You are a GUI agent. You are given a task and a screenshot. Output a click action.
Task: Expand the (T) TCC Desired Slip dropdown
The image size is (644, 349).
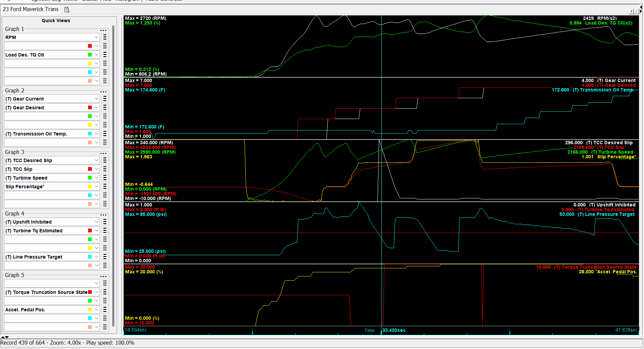tap(96, 160)
